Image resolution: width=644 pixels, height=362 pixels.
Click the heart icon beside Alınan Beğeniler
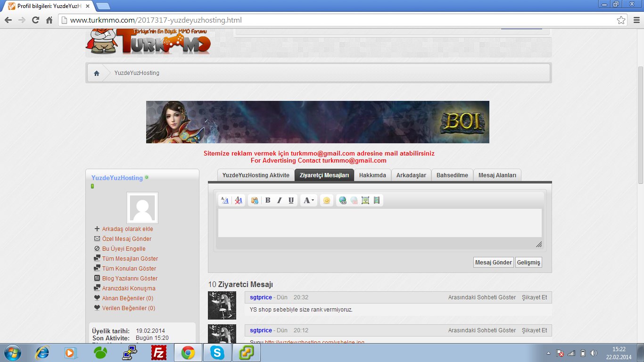[x=97, y=298]
